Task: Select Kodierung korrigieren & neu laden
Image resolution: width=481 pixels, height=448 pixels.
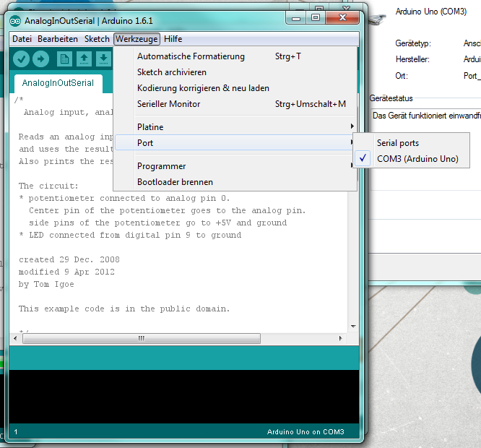Action: (235, 88)
